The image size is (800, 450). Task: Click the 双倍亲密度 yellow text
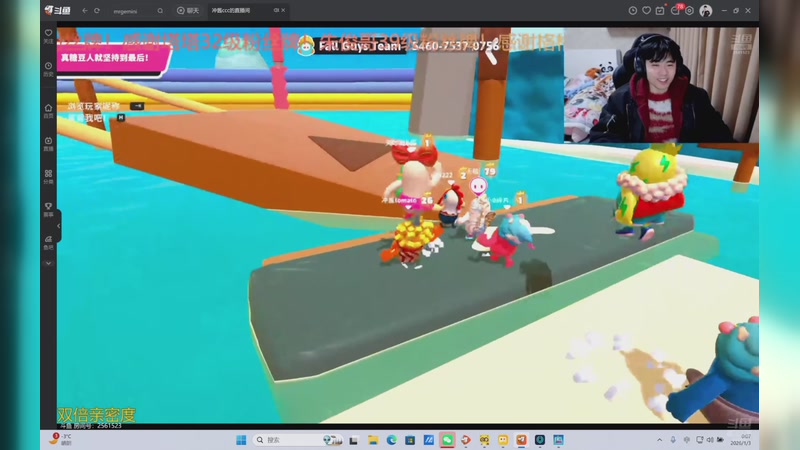96,414
